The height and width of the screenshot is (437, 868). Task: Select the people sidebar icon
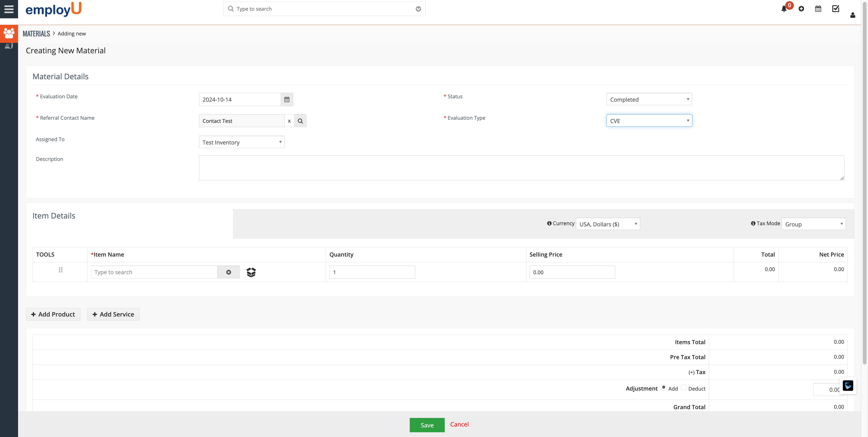9,33
